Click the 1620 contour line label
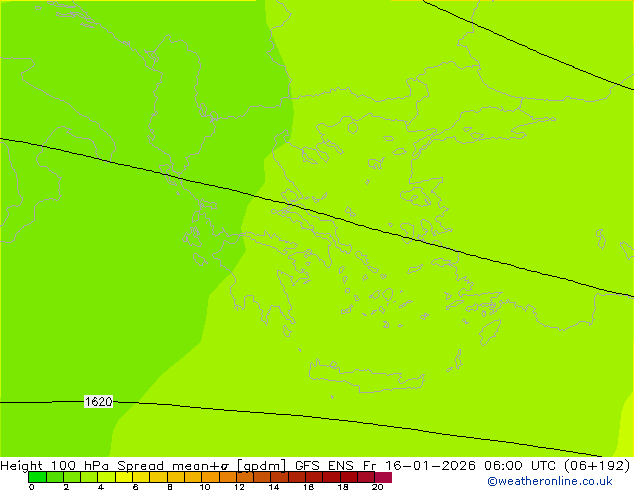This screenshot has height=490, width=634. point(98,401)
